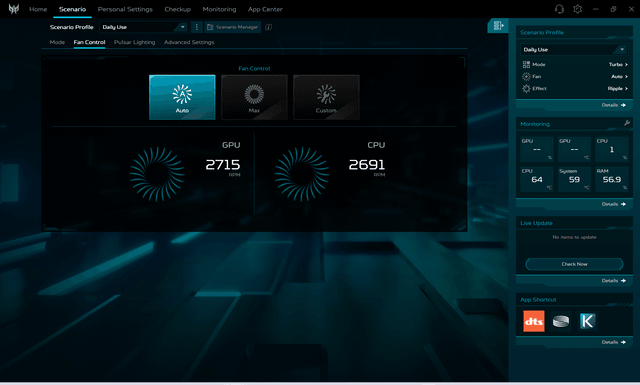Screen dimensions: 640x385
Task: Click the GPU usage percent tile
Action: coord(537,149)
